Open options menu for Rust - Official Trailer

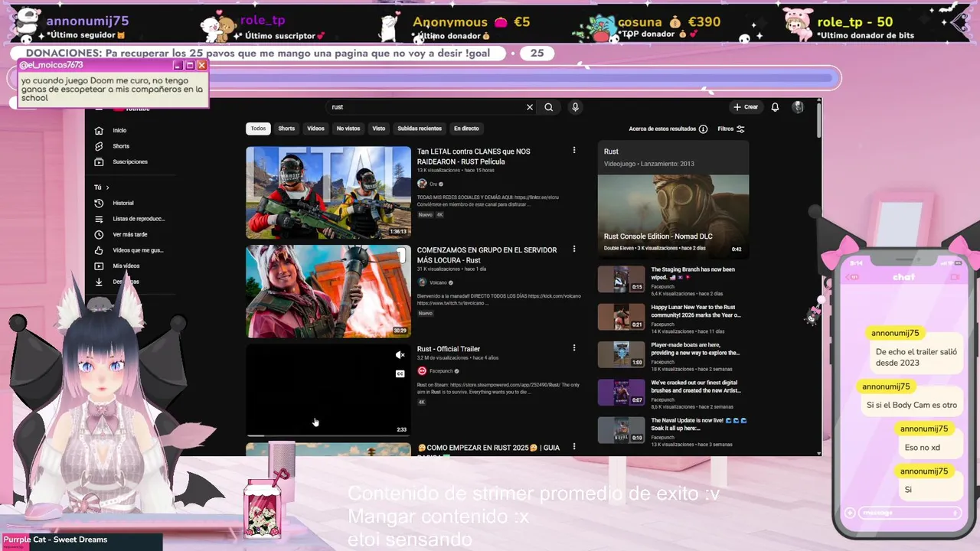[x=574, y=348]
